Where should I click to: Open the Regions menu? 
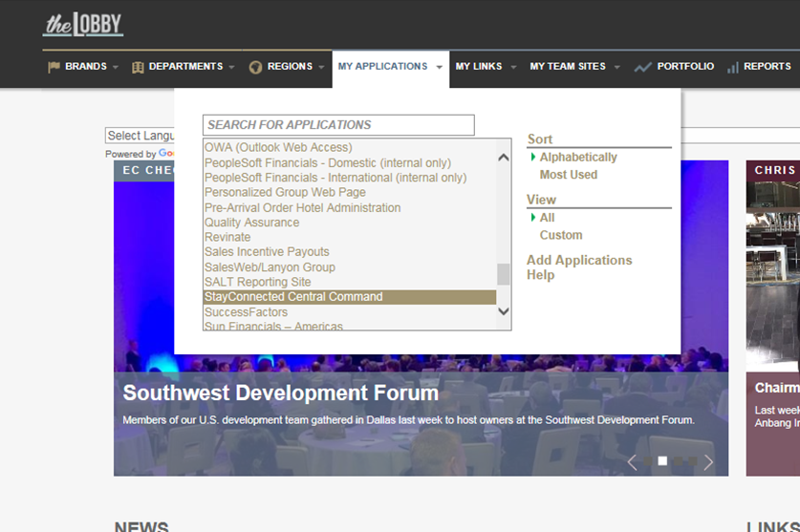pyautogui.click(x=290, y=66)
